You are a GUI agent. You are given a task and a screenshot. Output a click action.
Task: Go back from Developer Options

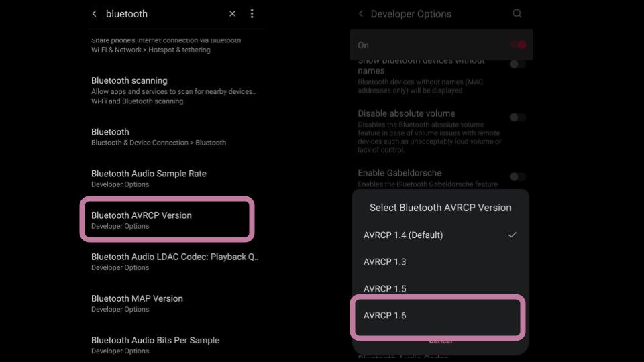point(361,14)
